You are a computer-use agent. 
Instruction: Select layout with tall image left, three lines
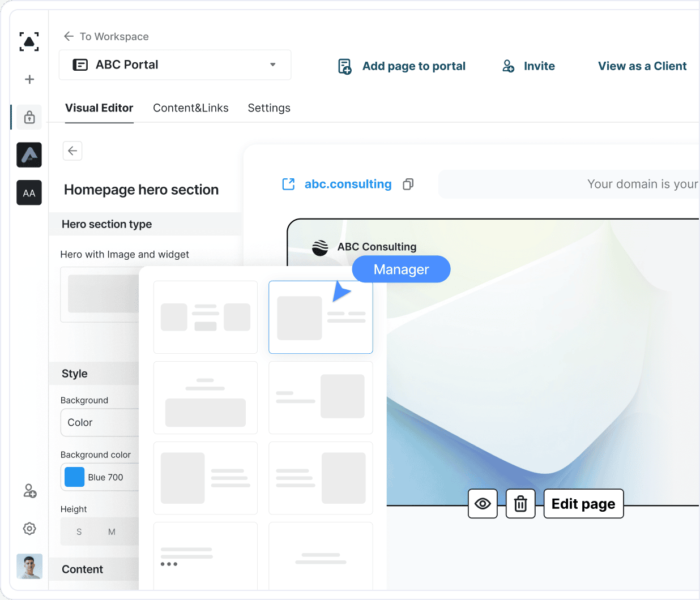[206, 478]
